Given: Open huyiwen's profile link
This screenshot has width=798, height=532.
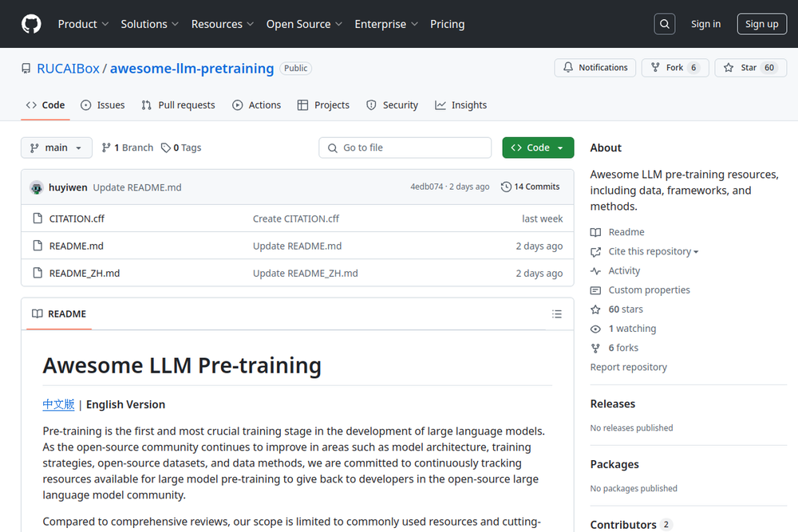Looking at the screenshot, I should click(x=68, y=187).
